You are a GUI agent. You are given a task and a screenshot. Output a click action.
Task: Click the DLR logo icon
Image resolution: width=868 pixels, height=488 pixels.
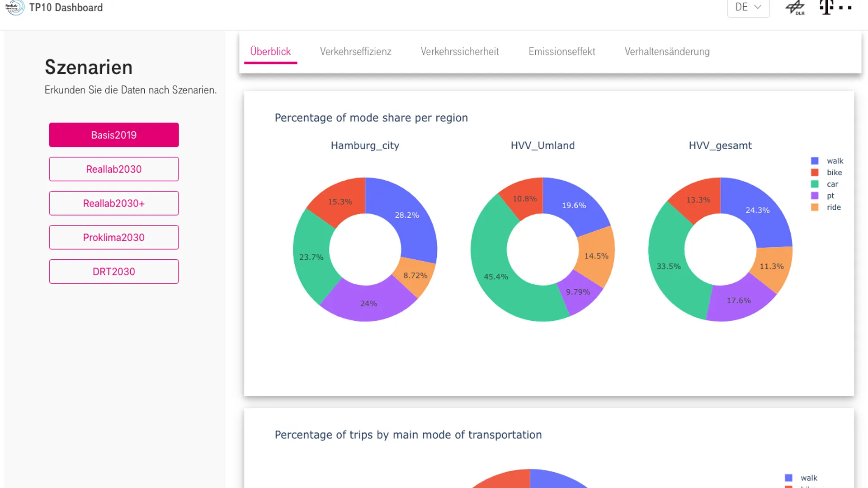click(x=795, y=8)
